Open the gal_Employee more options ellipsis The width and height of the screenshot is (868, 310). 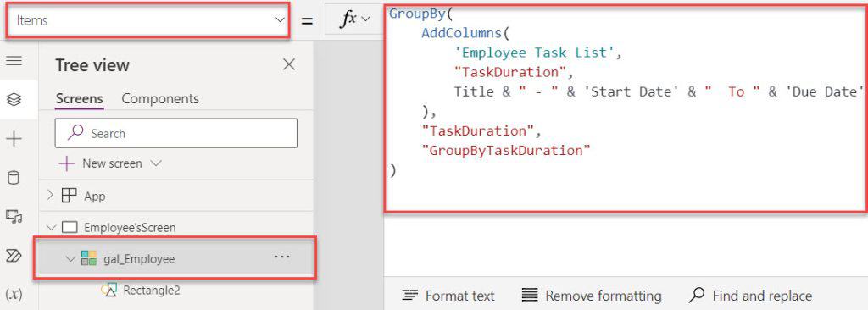click(x=282, y=257)
